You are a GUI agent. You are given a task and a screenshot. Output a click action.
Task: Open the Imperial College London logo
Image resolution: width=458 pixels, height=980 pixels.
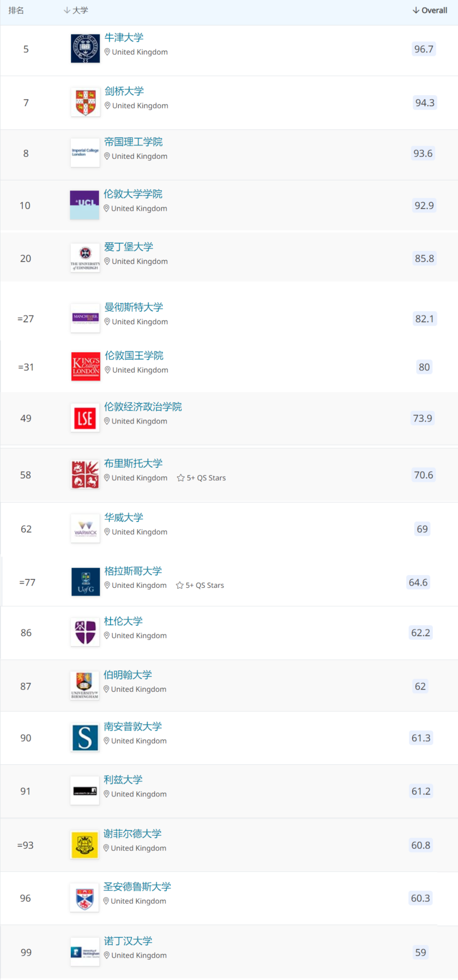pyautogui.click(x=85, y=153)
